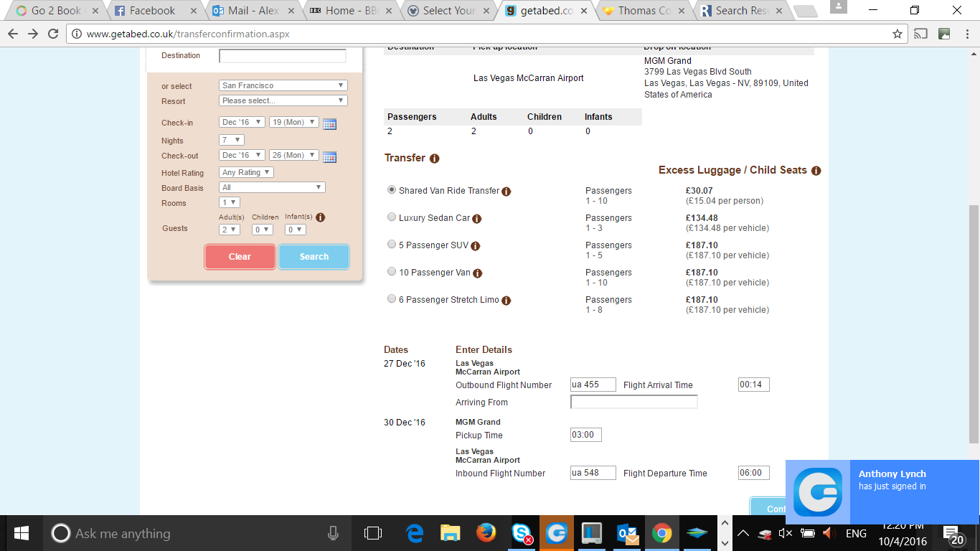This screenshot has width=980, height=551.
Task: Change the Nights dropdown value
Action: (x=232, y=140)
